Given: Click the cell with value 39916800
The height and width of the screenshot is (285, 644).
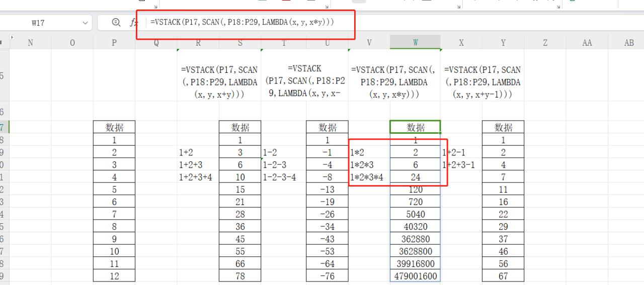Looking at the screenshot, I should coord(416,264).
